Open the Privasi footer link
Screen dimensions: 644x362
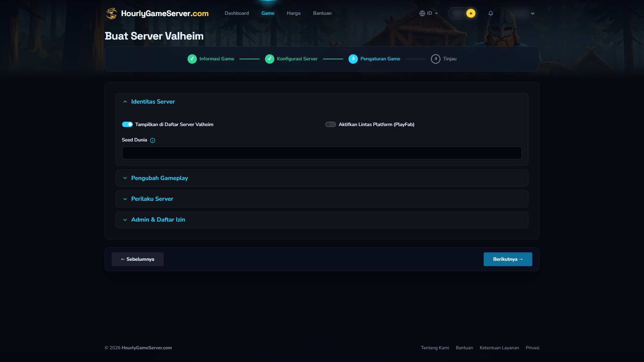pyautogui.click(x=533, y=348)
